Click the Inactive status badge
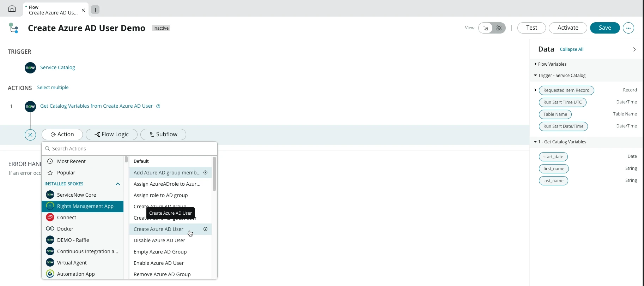644x286 pixels. pos(161,28)
